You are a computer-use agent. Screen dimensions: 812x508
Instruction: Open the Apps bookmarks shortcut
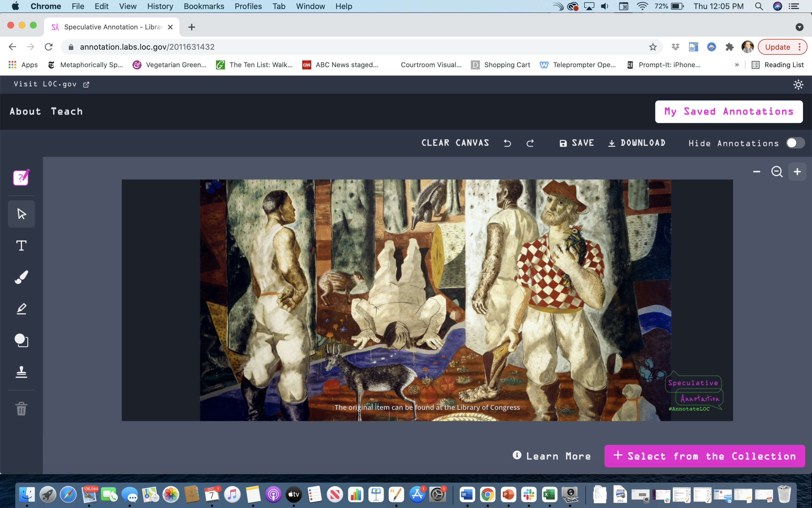23,65
